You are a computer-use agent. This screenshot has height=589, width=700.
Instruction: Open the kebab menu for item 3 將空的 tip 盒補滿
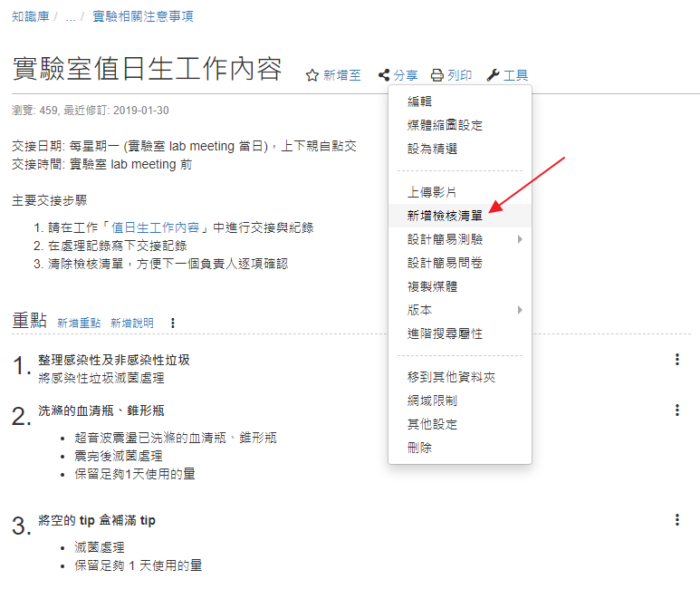tap(676, 519)
